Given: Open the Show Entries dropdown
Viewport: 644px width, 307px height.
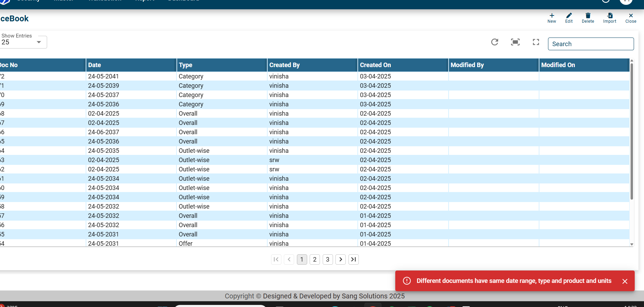Looking at the screenshot, I should pos(23,42).
